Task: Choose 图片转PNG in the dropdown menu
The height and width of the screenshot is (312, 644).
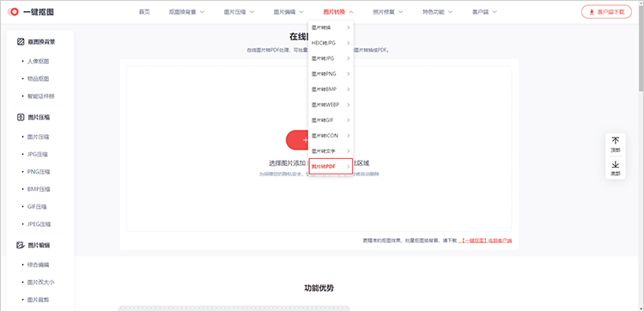Action: 331,74
